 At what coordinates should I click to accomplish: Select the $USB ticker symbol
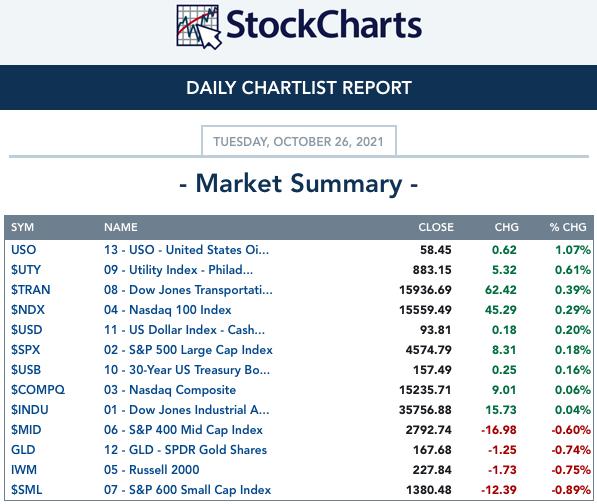[x=26, y=370]
